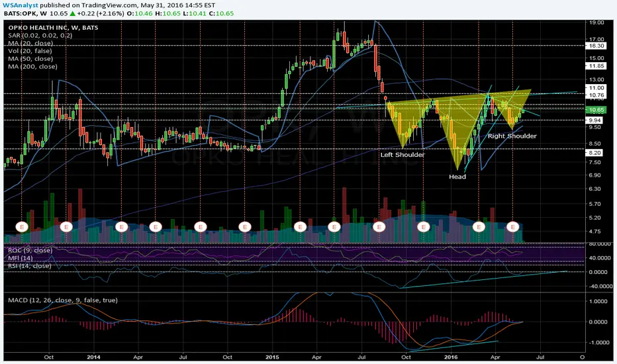This screenshot has height=364, width=617.
Task: Click the O:10.46 open value in header
Action: coord(141,13)
